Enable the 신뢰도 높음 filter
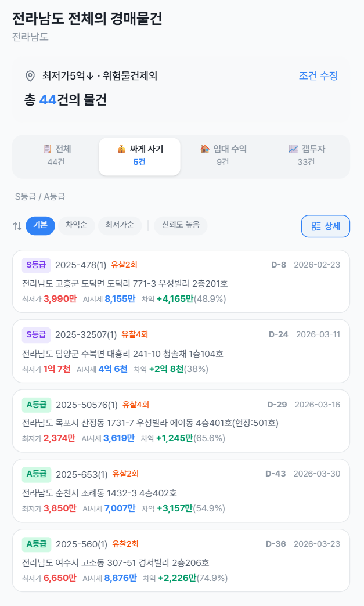This screenshot has height=606, width=364. coord(181,225)
